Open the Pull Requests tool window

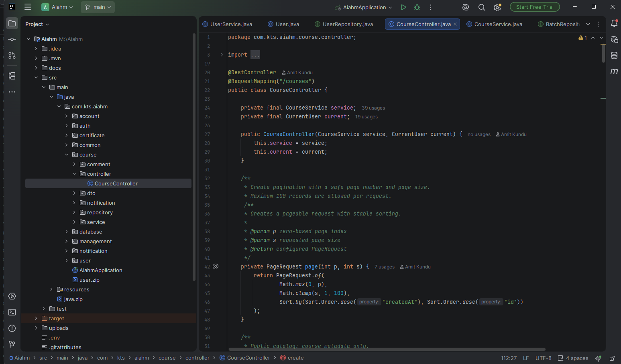(x=12, y=55)
